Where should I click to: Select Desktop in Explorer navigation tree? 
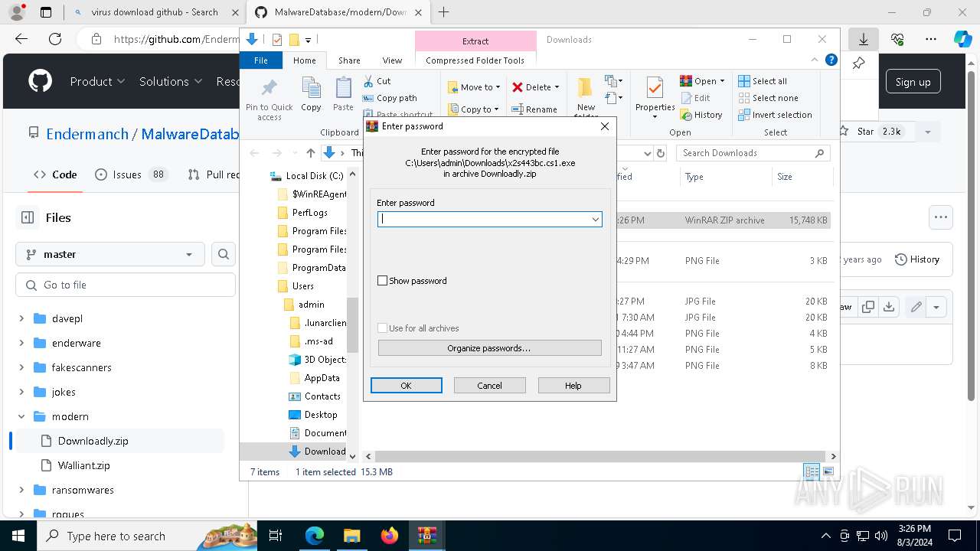pos(321,415)
